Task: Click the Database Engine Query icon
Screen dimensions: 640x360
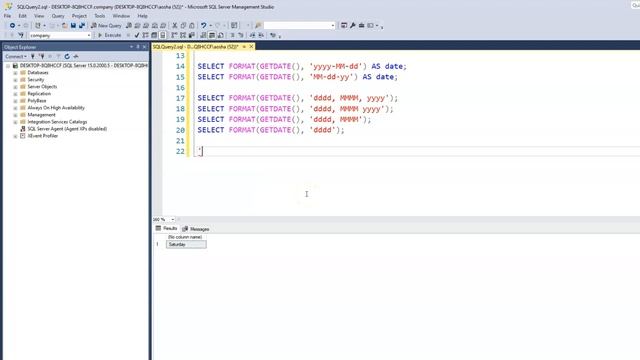Action: (129, 25)
